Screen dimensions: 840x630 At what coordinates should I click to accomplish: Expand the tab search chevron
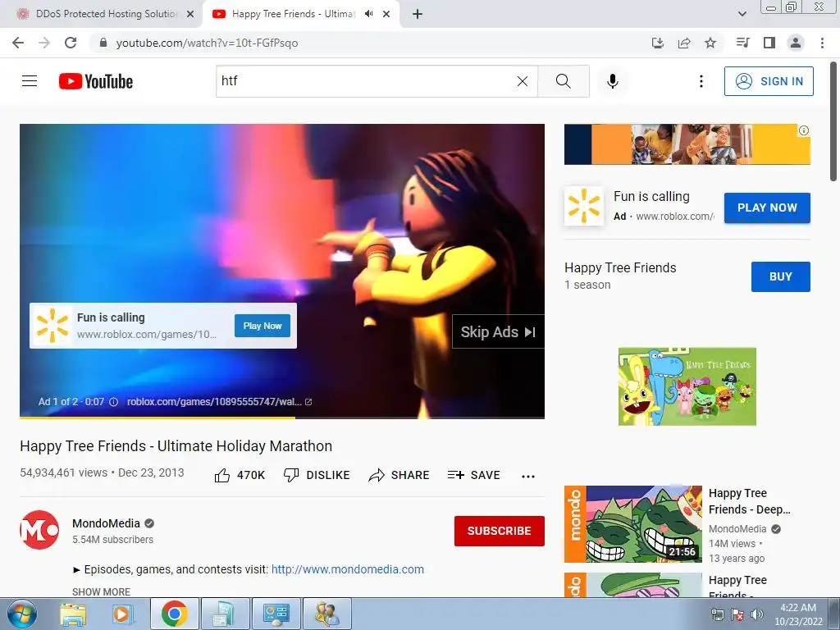point(742,14)
